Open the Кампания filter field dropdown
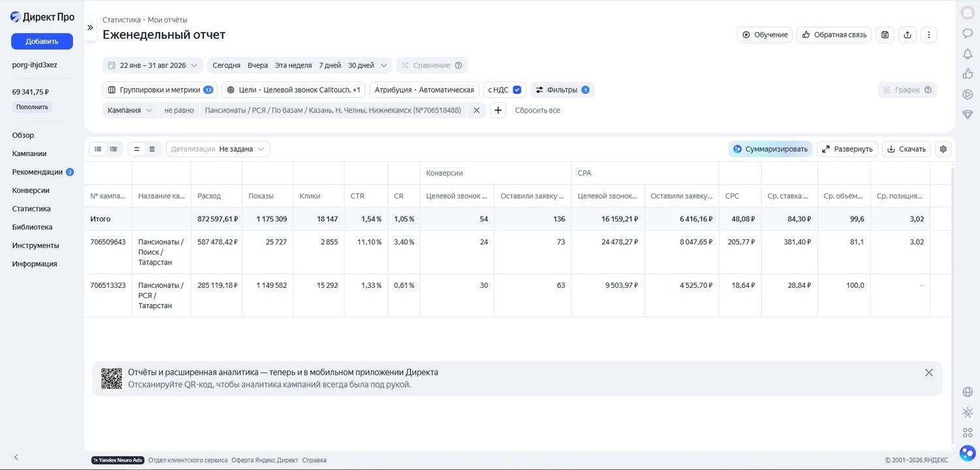The width and height of the screenshot is (980, 470). [x=130, y=110]
